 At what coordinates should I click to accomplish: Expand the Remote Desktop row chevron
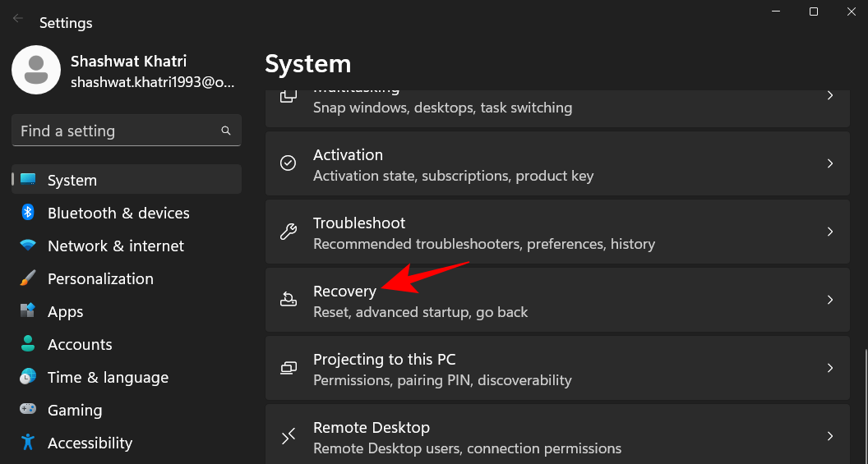[x=830, y=436]
